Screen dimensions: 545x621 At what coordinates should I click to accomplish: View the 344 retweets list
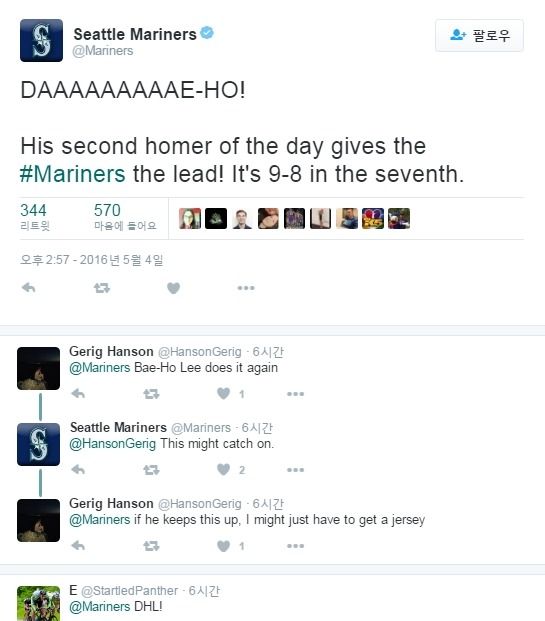(x=35, y=217)
